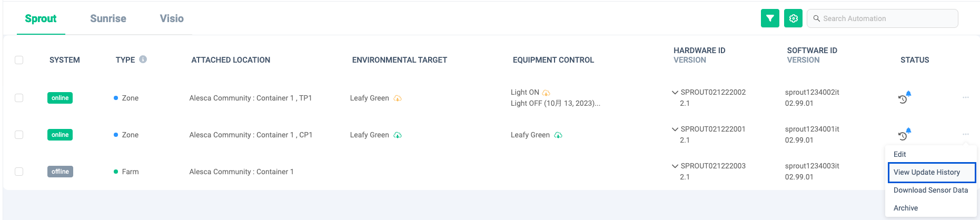Expand hardware row SPROUT021222001 chevron

pyautogui.click(x=675, y=129)
